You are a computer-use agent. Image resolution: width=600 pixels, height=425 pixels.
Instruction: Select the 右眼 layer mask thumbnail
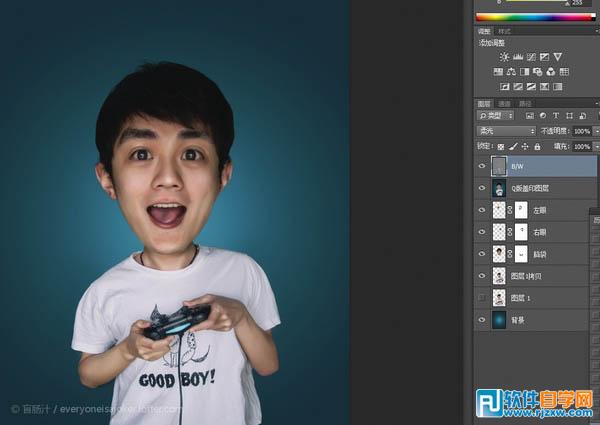tap(521, 232)
